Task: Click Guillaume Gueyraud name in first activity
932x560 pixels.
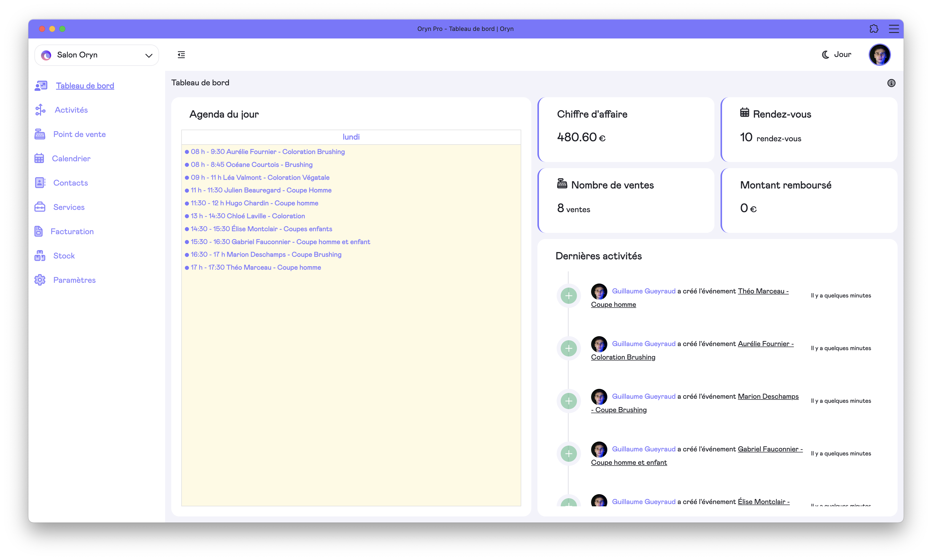Action: pyautogui.click(x=643, y=291)
